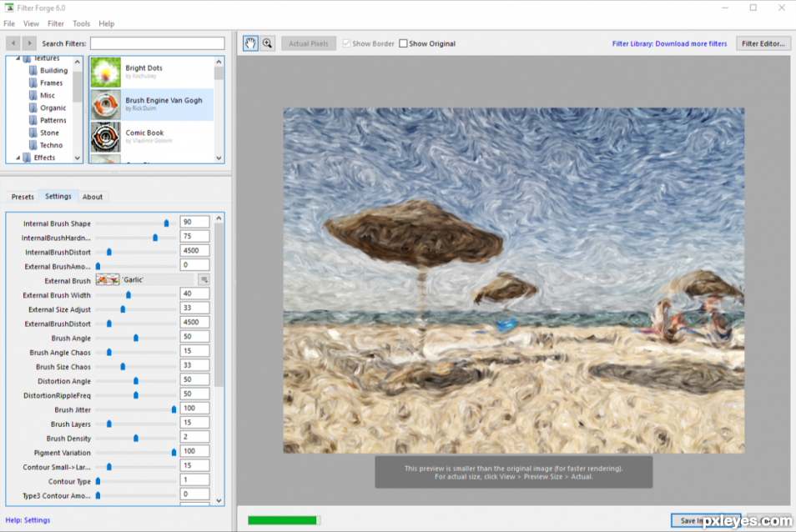Open the Patterns category folder
796x532 pixels.
(x=48, y=120)
